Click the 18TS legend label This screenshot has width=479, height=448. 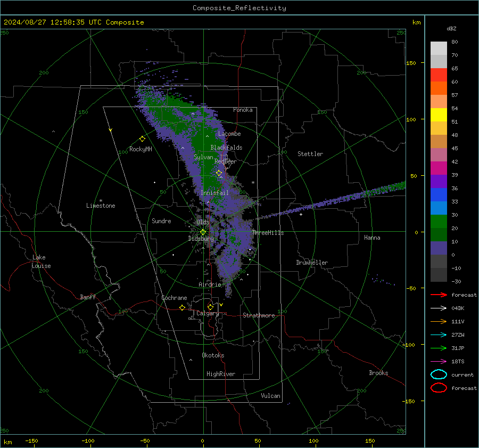pyautogui.click(x=458, y=362)
